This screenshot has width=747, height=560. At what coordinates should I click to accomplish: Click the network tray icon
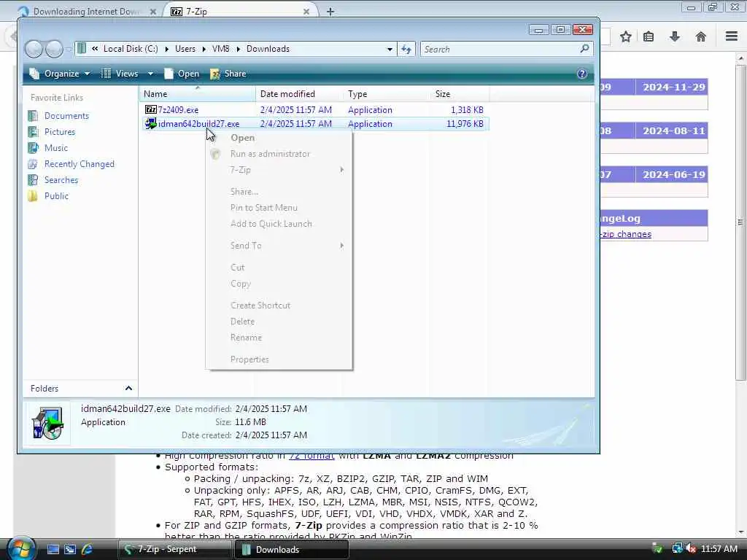677,549
